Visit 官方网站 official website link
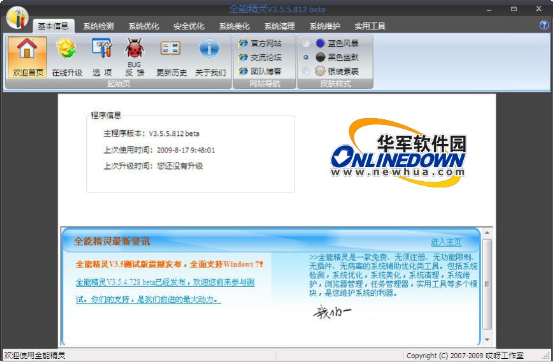Viewport: 554px width, 362px height. [x=260, y=43]
